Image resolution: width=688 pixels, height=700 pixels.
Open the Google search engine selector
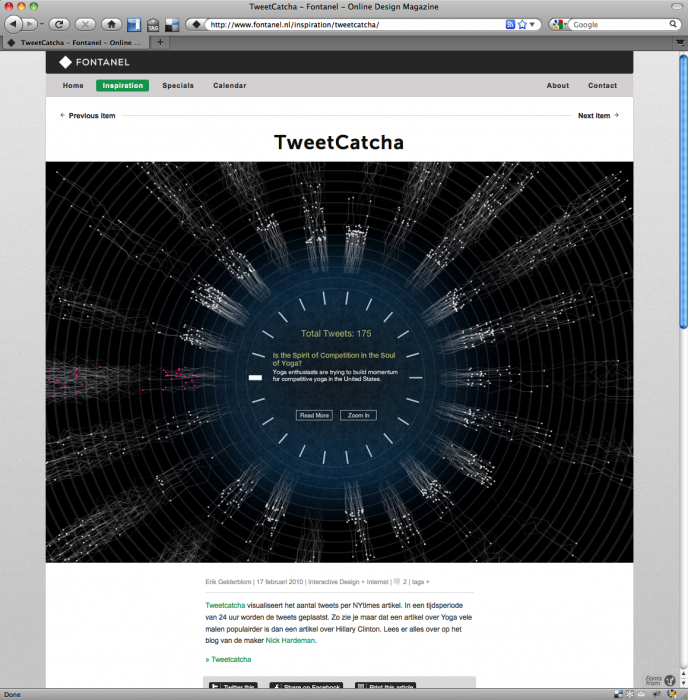(x=559, y=25)
